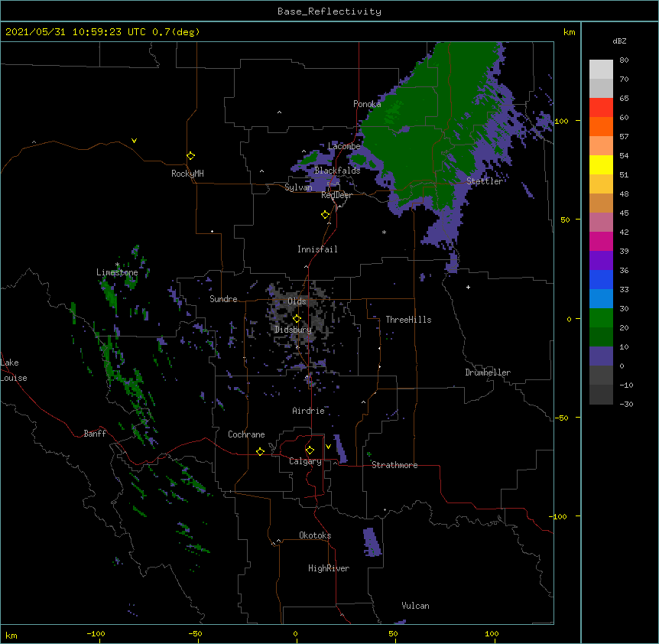
Task: Click the Stettler city label
Action: (x=485, y=181)
